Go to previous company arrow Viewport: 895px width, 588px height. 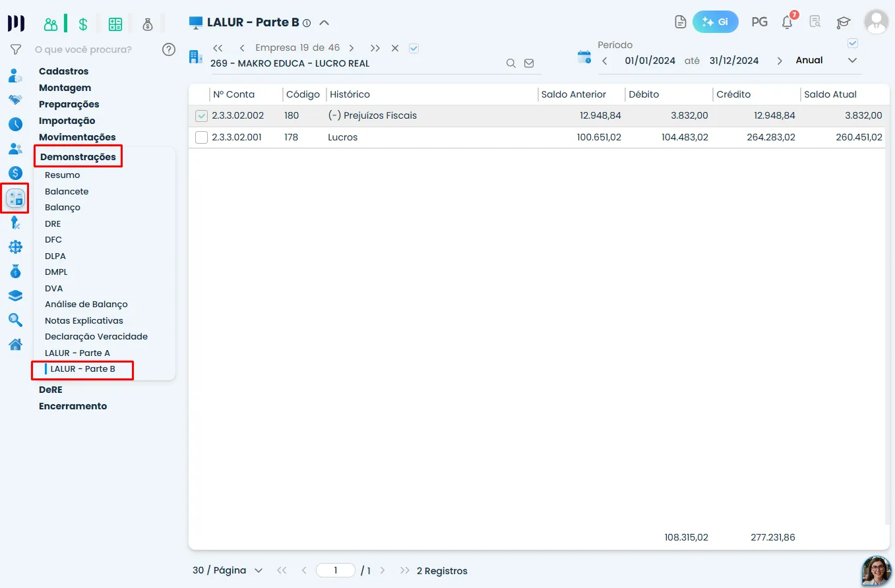pos(242,48)
